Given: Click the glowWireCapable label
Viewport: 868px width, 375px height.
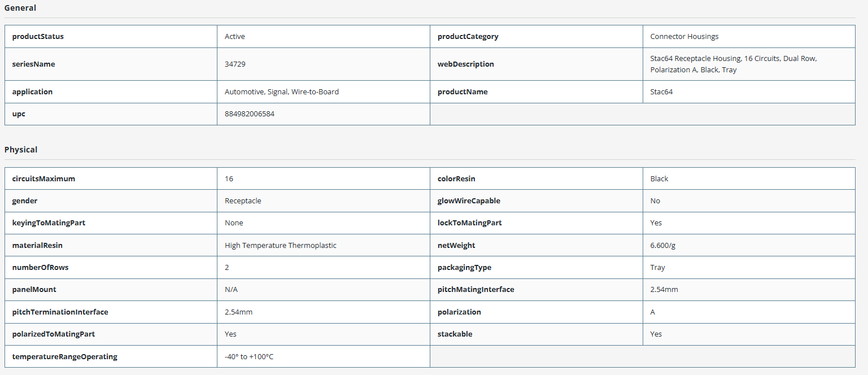Looking at the screenshot, I should pyautogui.click(x=469, y=200).
